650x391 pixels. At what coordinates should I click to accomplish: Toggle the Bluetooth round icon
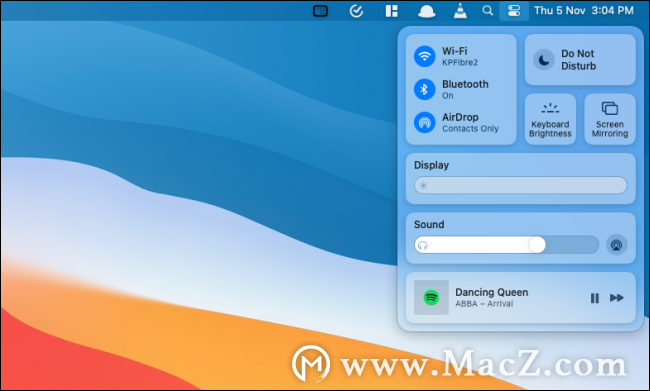(424, 89)
